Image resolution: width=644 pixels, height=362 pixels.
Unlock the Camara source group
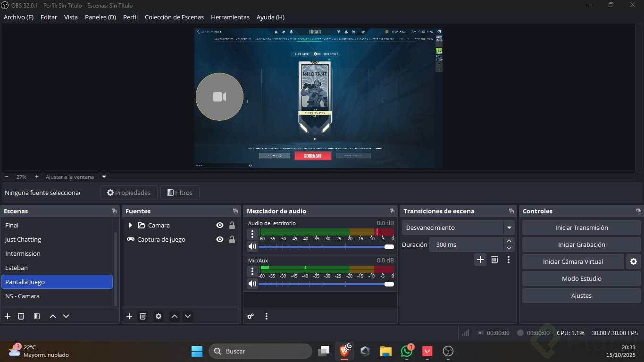click(232, 226)
